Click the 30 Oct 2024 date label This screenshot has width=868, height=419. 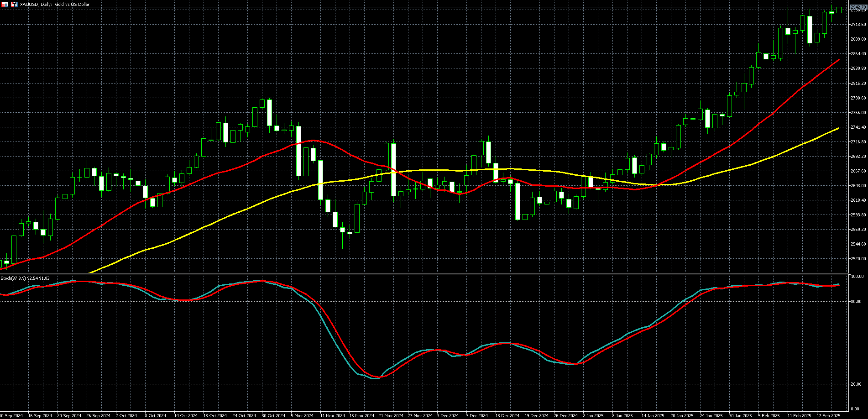pos(273,416)
